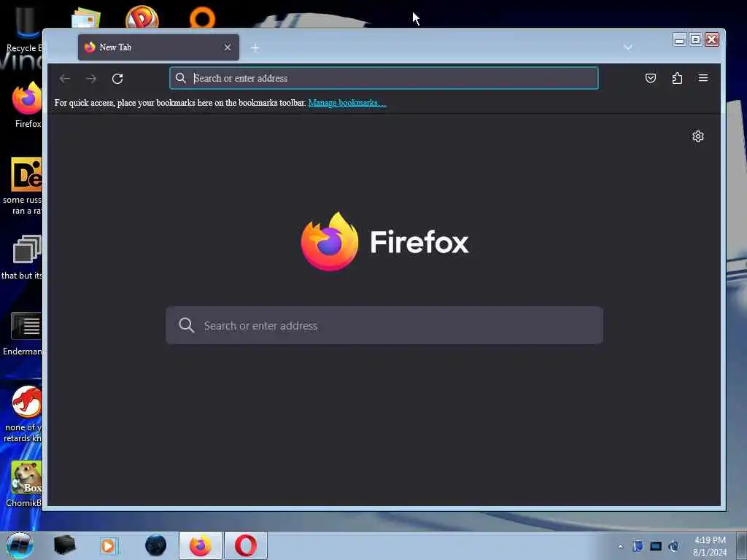Open the new tab page settings gear
747x560 pixels.
[x=698, y=136]
